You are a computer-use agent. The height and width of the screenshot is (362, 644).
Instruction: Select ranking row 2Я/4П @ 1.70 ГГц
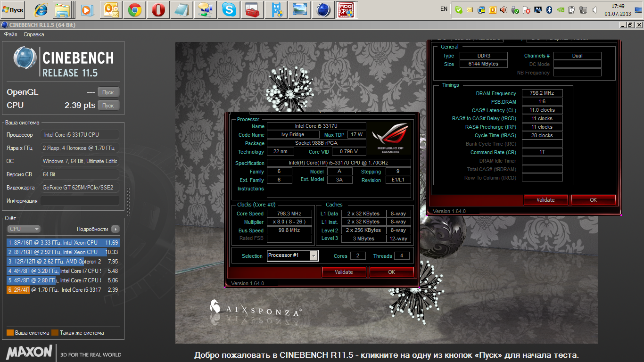tap(63, 290)
